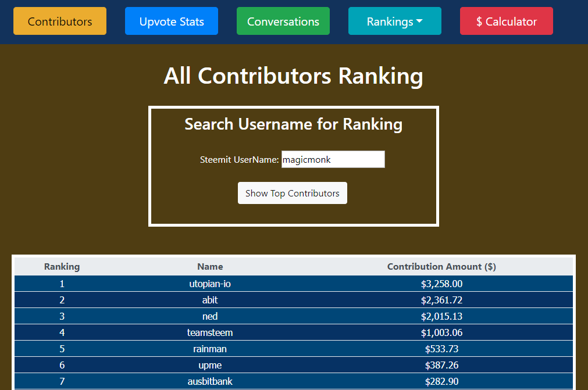Click the $2,361.72 contribution amount
The height and width of the screenshot is (390, 588).
pyautogui.click(x=441, y=300)
